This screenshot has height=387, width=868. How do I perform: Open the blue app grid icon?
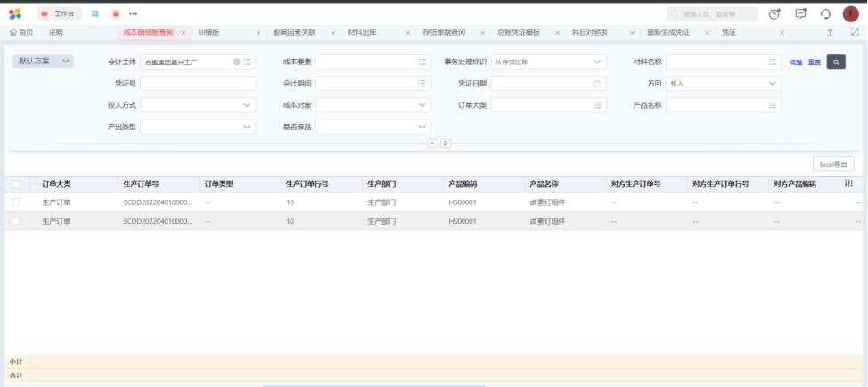tap(95, 14)
